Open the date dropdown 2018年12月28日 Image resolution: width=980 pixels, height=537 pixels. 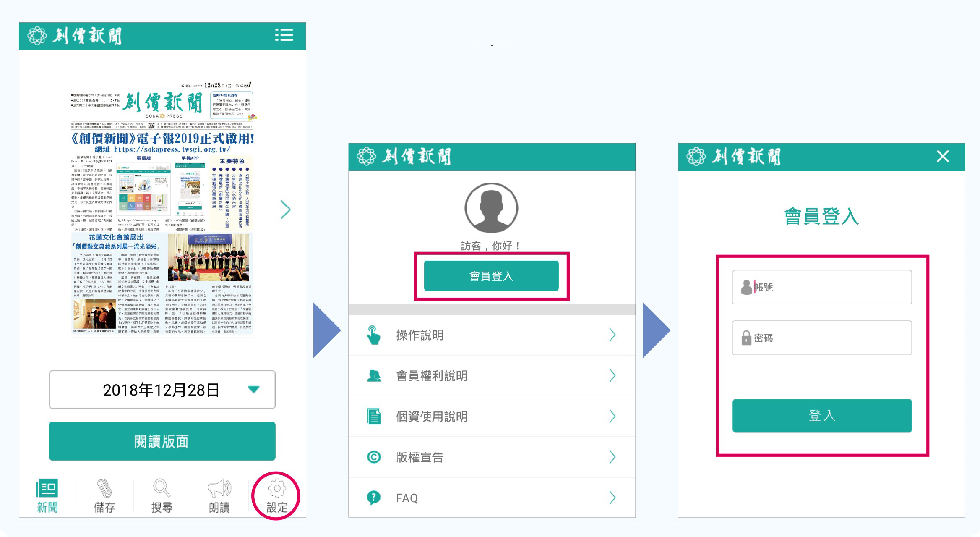tap(162, 390)
